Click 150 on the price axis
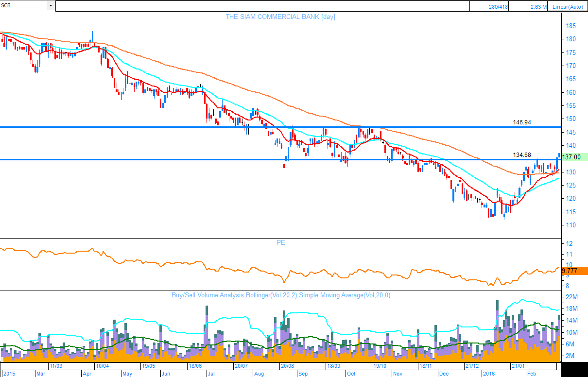Screen dimensions: 588x377 (571, 119)
